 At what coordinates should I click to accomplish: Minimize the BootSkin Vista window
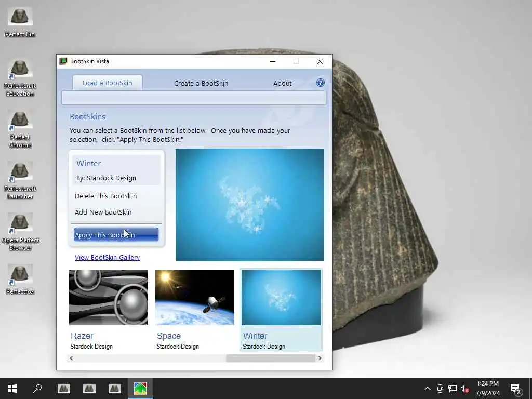pos(273,61)
